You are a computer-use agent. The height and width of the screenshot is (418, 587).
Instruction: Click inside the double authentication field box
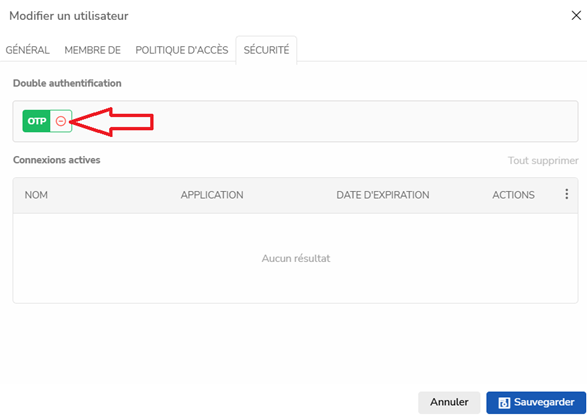point(295,121)
